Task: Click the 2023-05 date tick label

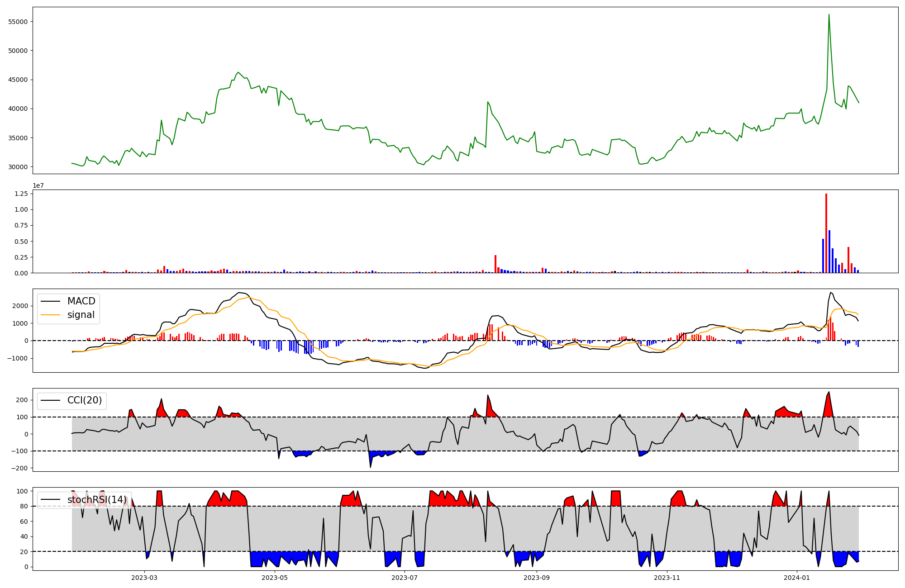Action: pos(275,578)
